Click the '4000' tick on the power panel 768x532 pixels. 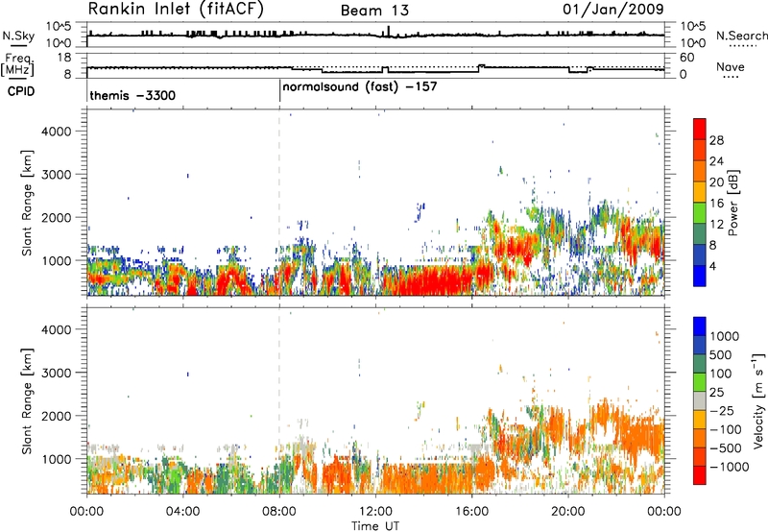(x=57, y=132)
